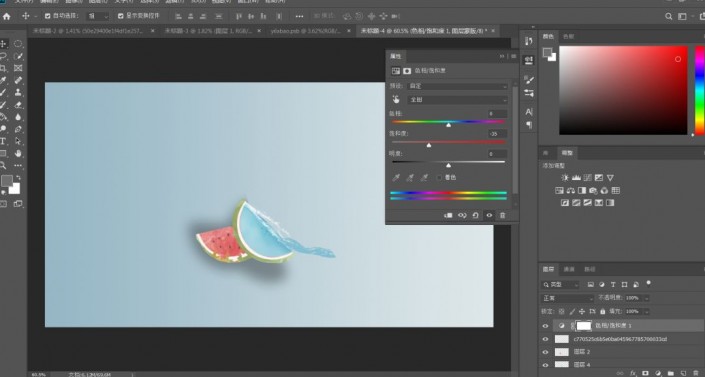The height and width of the screenshot is (377, 705).
Task: Select the Horizontal Type tool
Action: tap(3, 141)
